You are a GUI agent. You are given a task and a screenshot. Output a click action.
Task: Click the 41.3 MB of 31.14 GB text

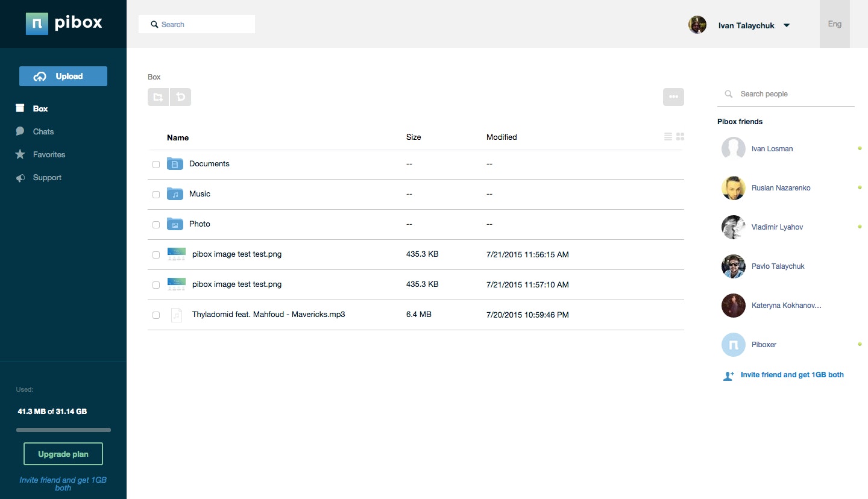(x=52, y=412)
